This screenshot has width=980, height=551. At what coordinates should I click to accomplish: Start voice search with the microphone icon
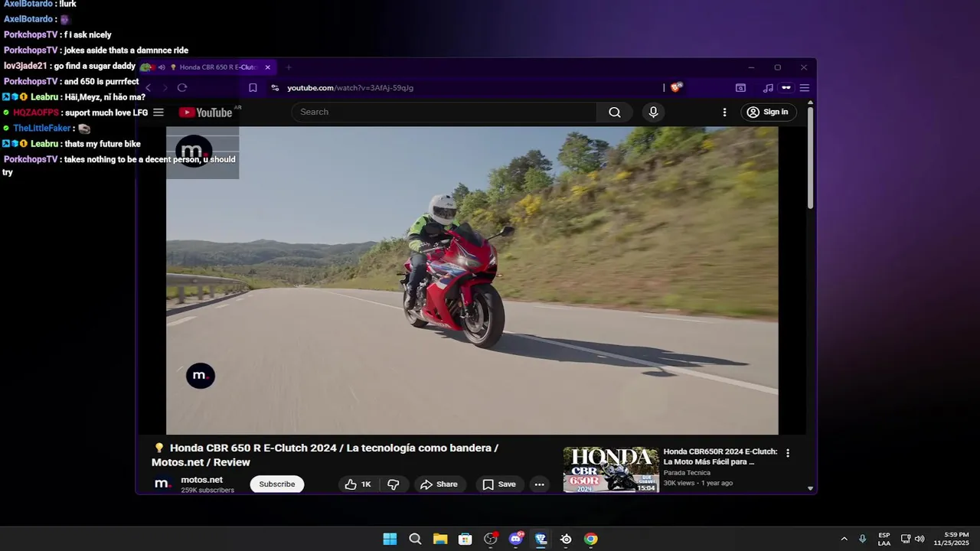coord(653,112)
